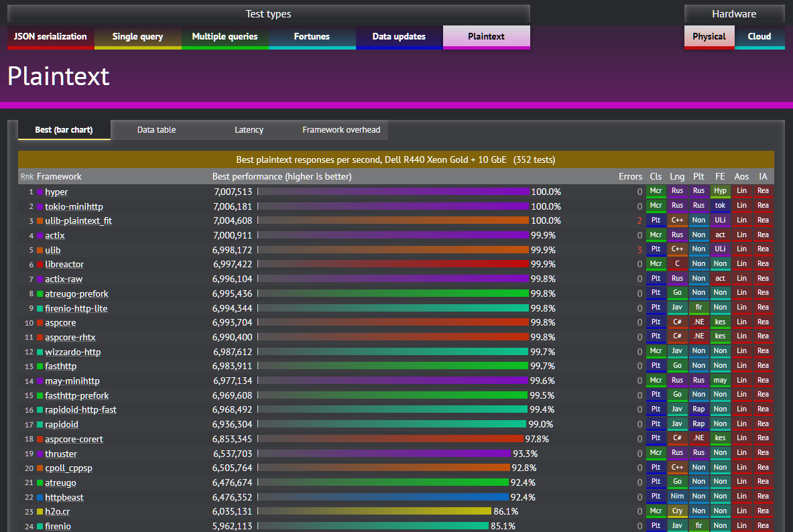The image size is (793, 532).
Task: Switch hardware to Cloud
Action: click(x=759, y=37)
